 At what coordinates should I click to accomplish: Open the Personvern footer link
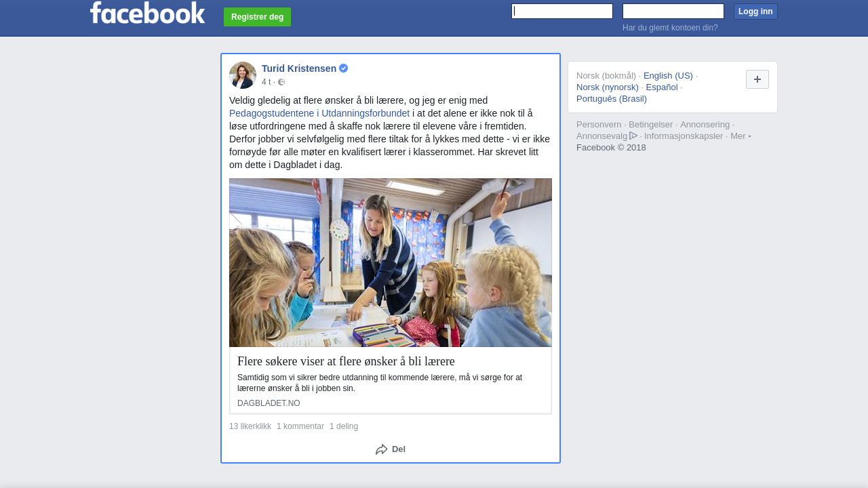599,125
